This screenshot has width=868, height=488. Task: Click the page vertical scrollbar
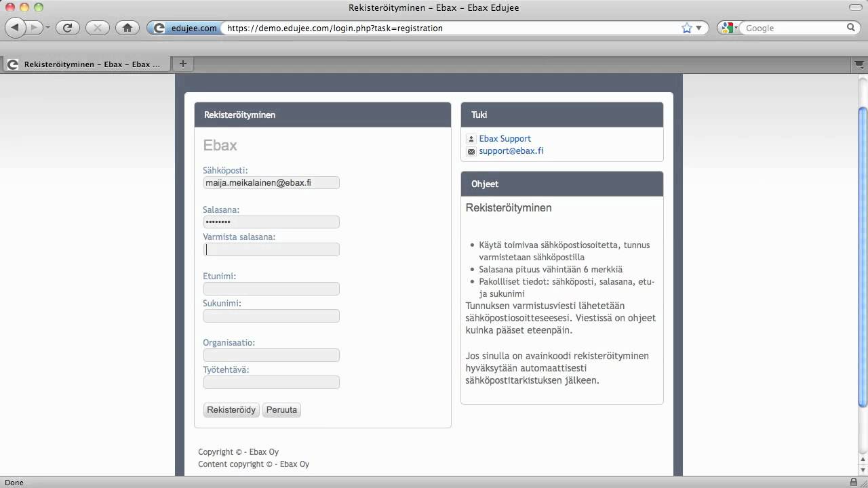point(863,258)
